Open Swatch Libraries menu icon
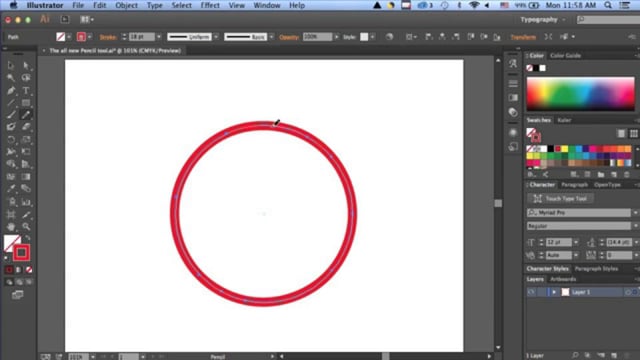Viewport: 640px width, 360px height. [531, 175]
